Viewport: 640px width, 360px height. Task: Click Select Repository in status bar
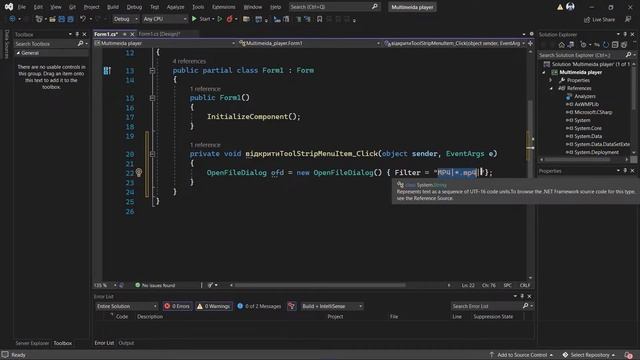coord(589,355)
